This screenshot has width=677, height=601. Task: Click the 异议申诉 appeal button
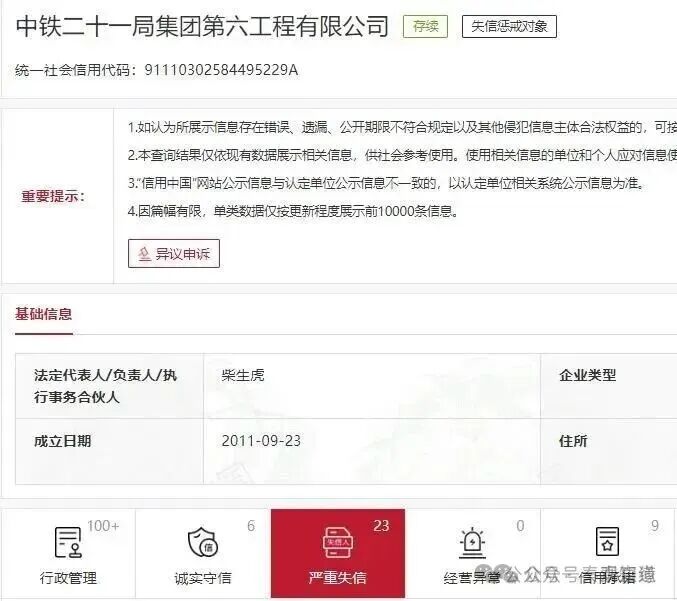click(174, 253)
